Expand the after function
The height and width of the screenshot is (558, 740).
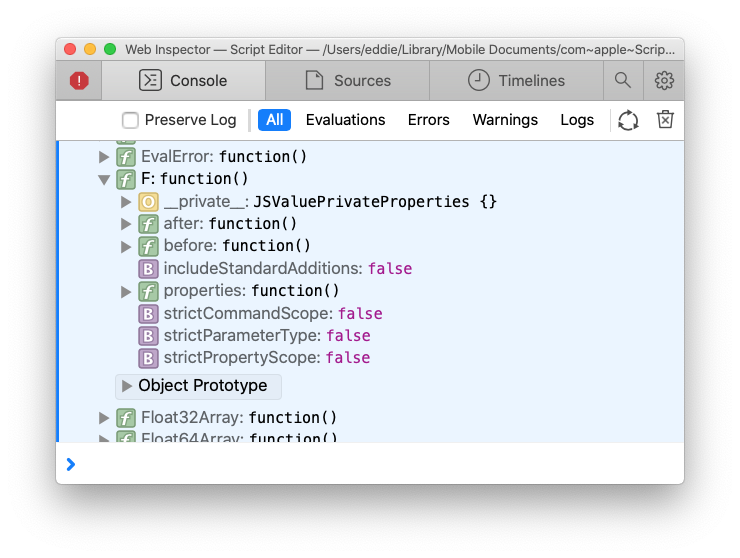point(126,224)
